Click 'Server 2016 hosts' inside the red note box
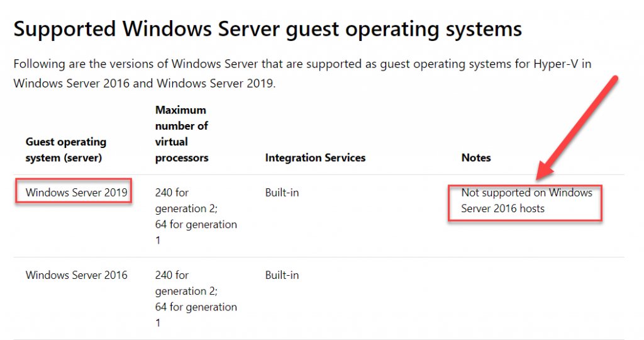644x340 pixels. point(502,208)
